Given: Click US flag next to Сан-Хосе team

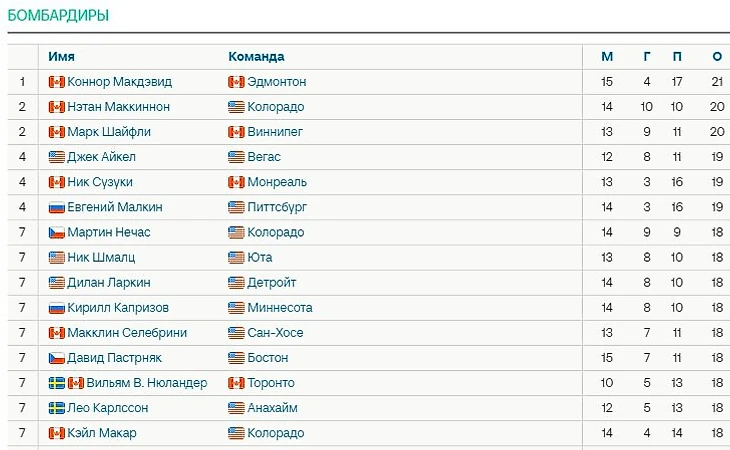Looking at the screenshot, I should (x=236, y=333).
